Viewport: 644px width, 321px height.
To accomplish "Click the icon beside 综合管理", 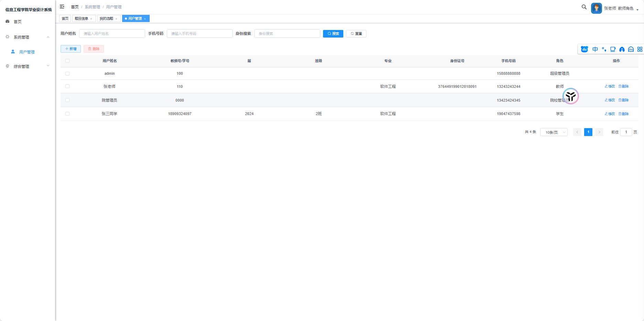I will pyautogui.click(x=8, y=66).
